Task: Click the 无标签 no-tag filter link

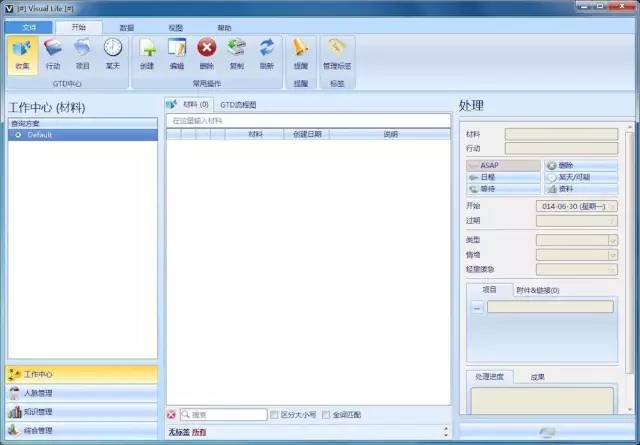Action: (x=179, y=432)
